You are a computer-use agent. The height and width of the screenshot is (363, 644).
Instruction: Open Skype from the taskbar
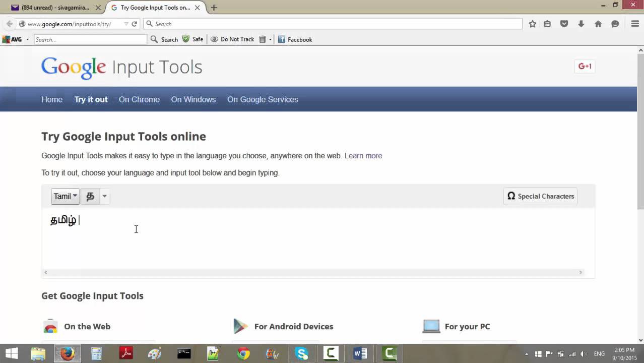302,353
